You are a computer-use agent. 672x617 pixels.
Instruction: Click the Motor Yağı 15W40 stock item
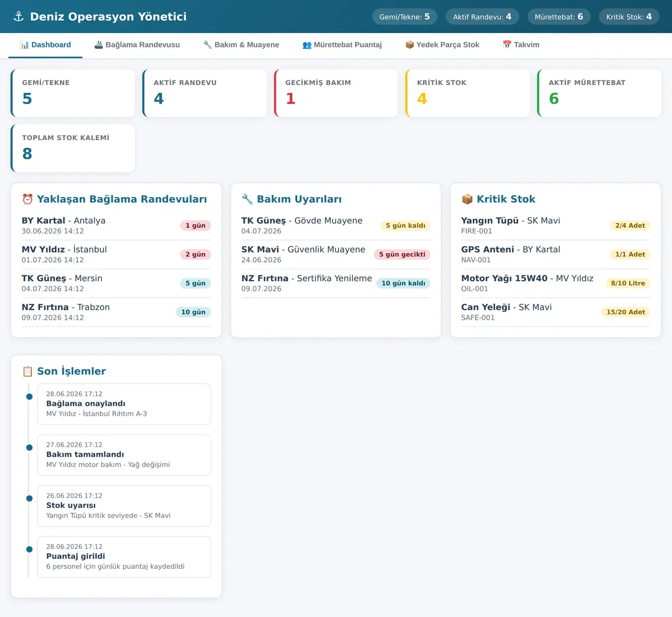tap(556, 283)
